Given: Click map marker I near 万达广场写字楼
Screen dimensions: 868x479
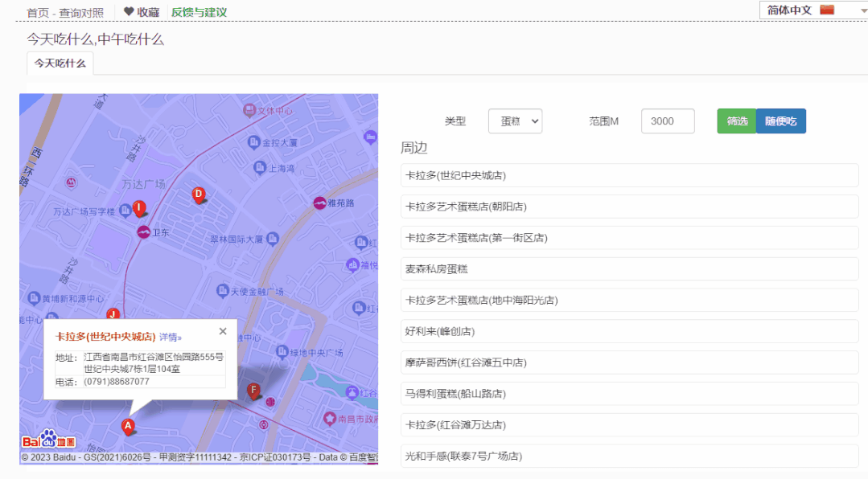Looking at the screenshot, I should click(x=139, y=208).
